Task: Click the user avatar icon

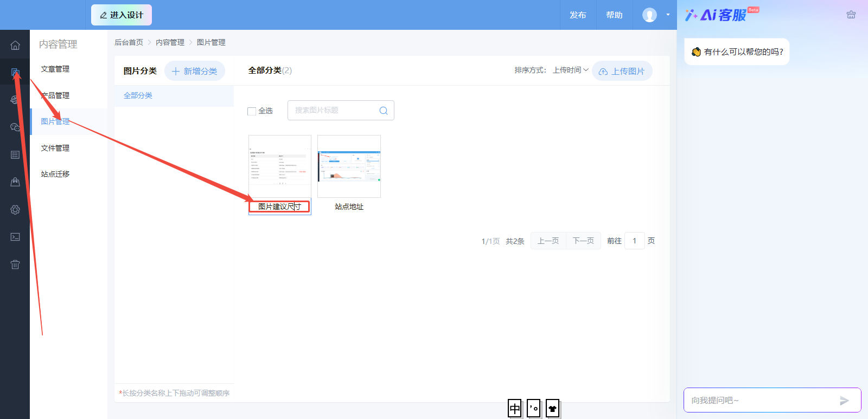Action: [x=649, y=15]
